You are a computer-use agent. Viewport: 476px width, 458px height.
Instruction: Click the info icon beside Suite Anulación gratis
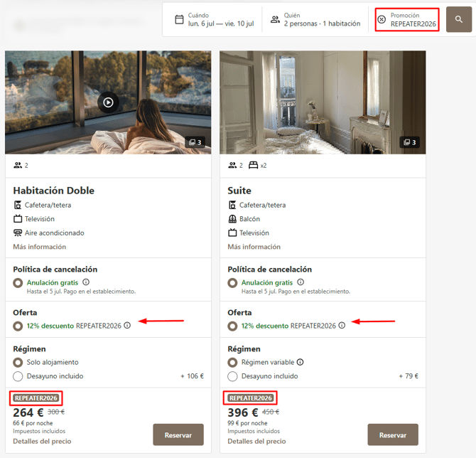coord(301,282)
